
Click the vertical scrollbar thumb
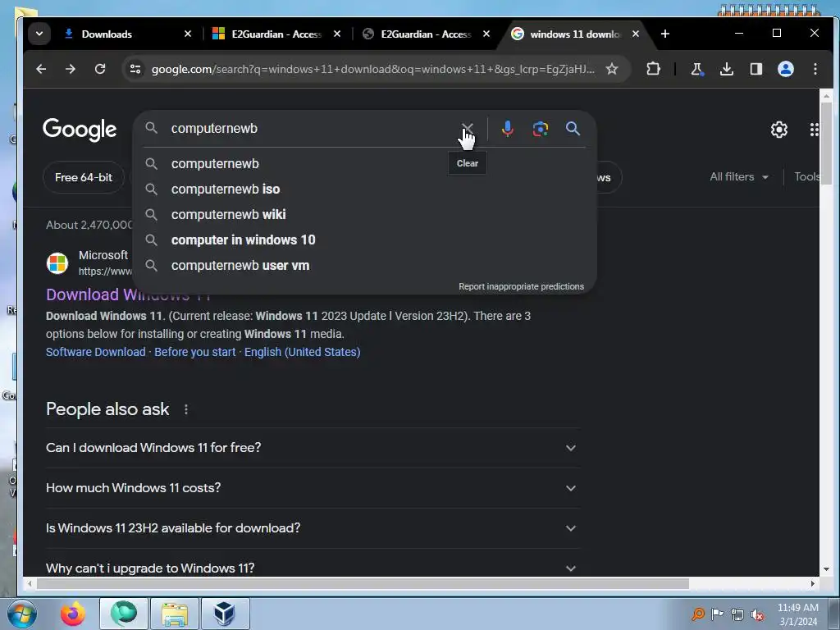point(826,143)
